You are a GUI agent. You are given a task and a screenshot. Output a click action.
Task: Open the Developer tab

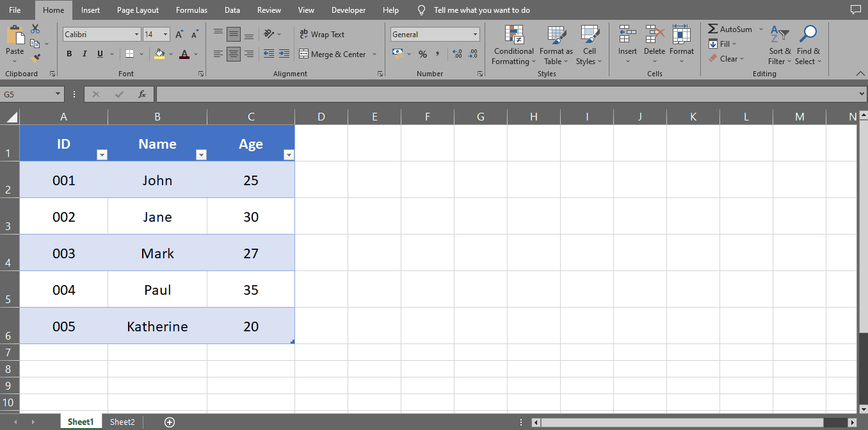coord(348,10)
